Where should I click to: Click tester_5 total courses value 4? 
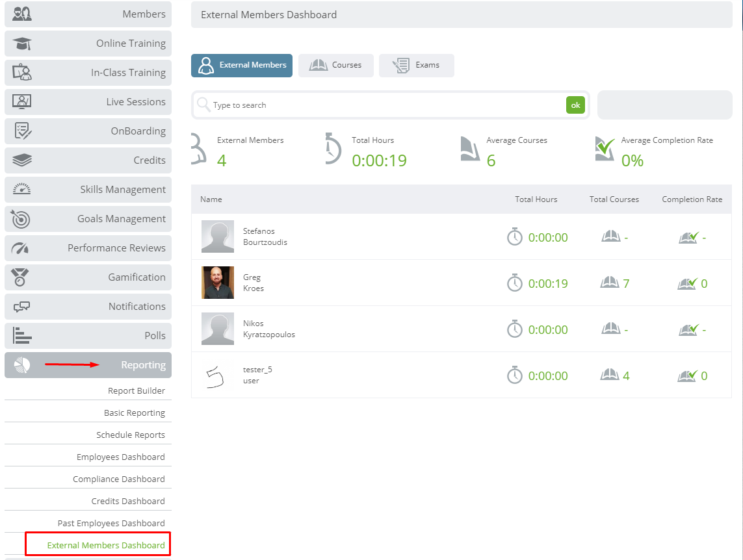[626, 376]
